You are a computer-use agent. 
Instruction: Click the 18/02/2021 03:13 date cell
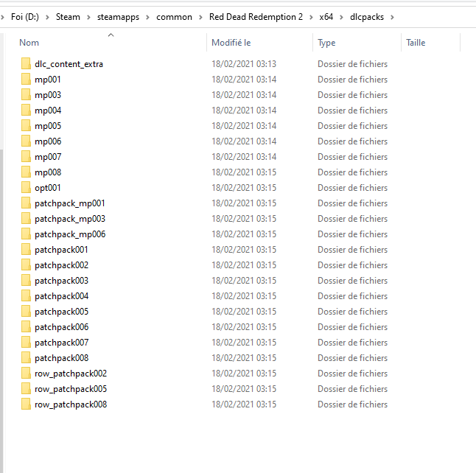[244, 64]
